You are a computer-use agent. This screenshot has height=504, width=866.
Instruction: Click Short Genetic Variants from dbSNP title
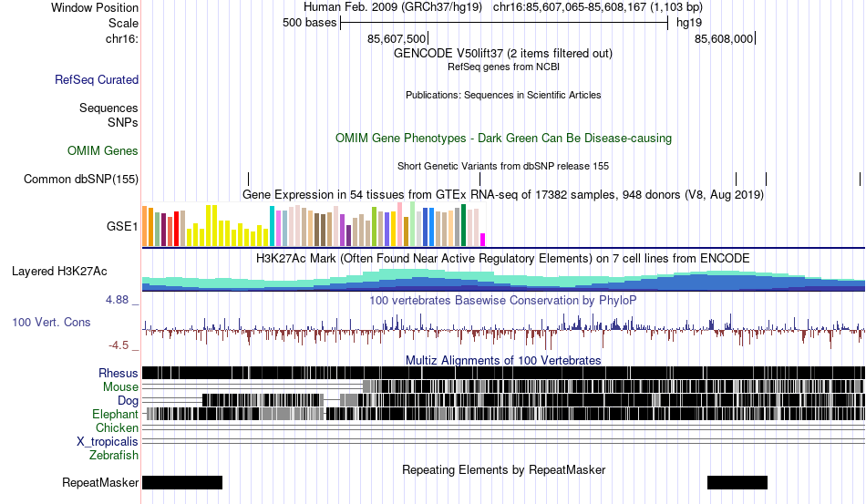point(503,166)
